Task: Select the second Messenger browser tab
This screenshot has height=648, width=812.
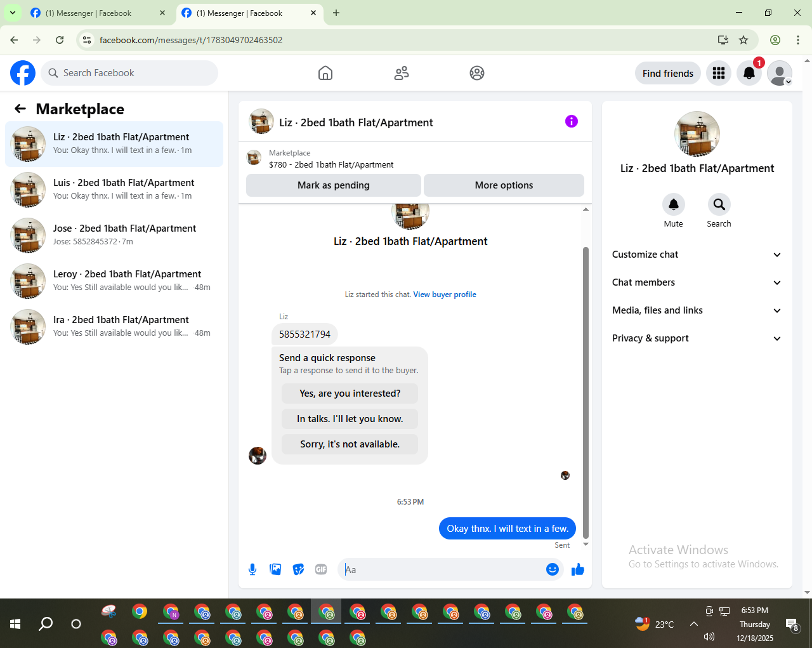Action: 249,13
